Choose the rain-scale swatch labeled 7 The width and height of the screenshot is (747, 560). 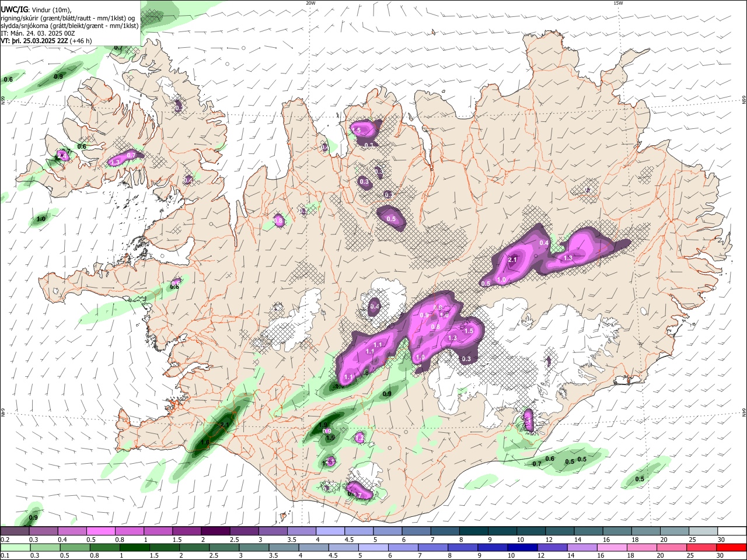tap(432, 548)
